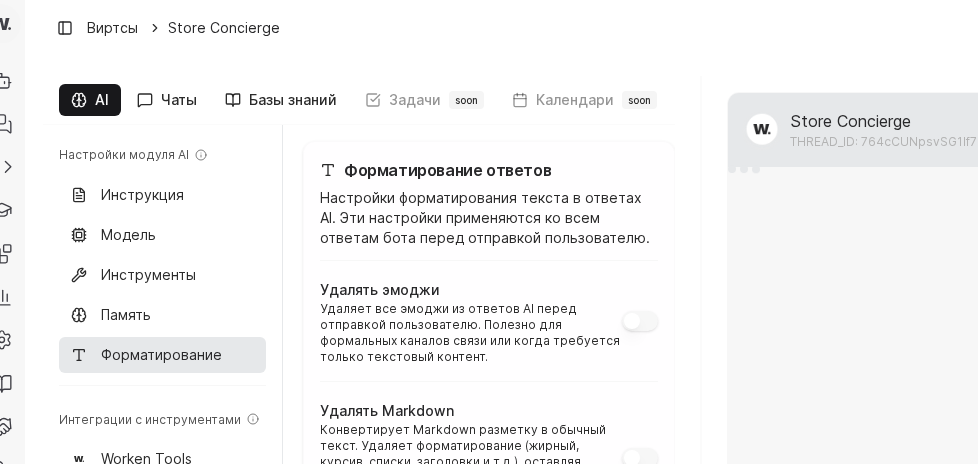Click the Store Concierge avatar logo
Screen dimensions: 978x464
[x=762, y=130]
